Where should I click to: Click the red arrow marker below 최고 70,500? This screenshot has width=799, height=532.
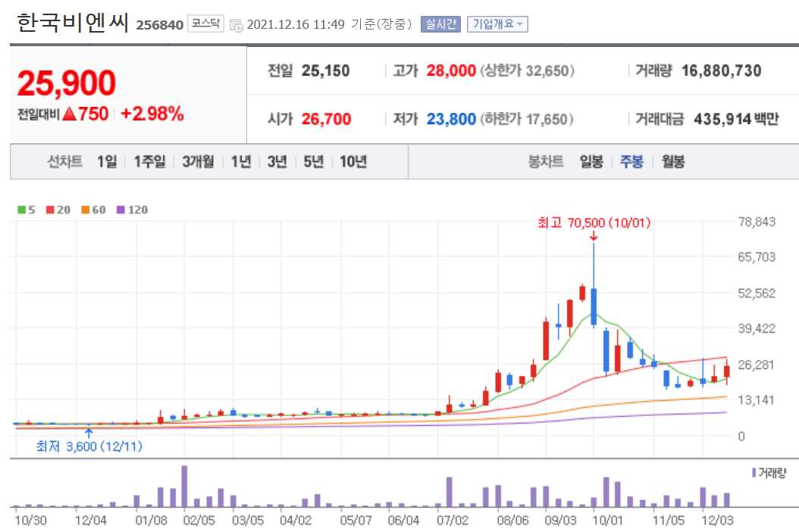594,237
